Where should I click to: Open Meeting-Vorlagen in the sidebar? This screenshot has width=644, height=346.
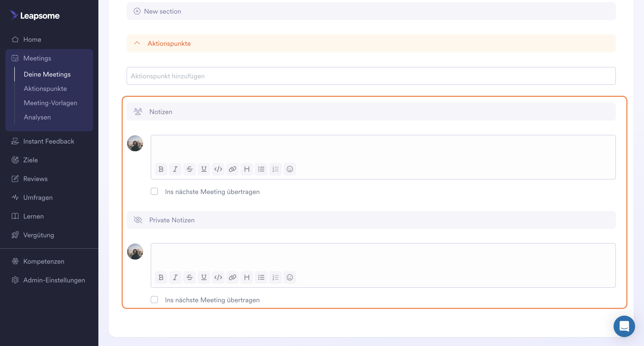click(50, 103)
